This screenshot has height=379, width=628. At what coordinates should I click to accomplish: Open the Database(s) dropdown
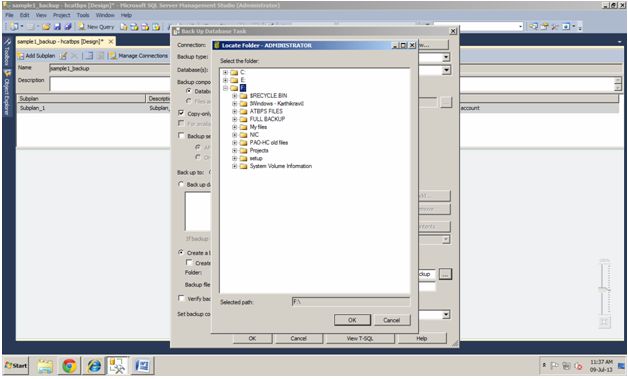446,70
